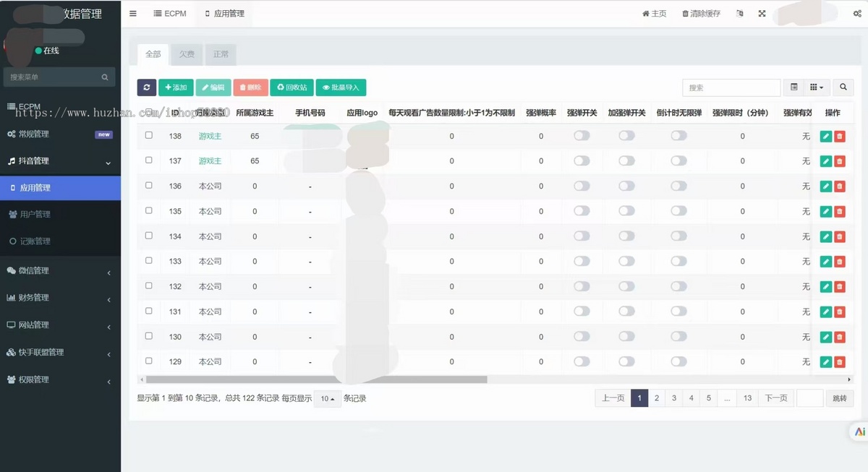This screenshot has height=472, width=868.
Task: Click the sidebar hamburger menu icon
Action: click(132, 13)
